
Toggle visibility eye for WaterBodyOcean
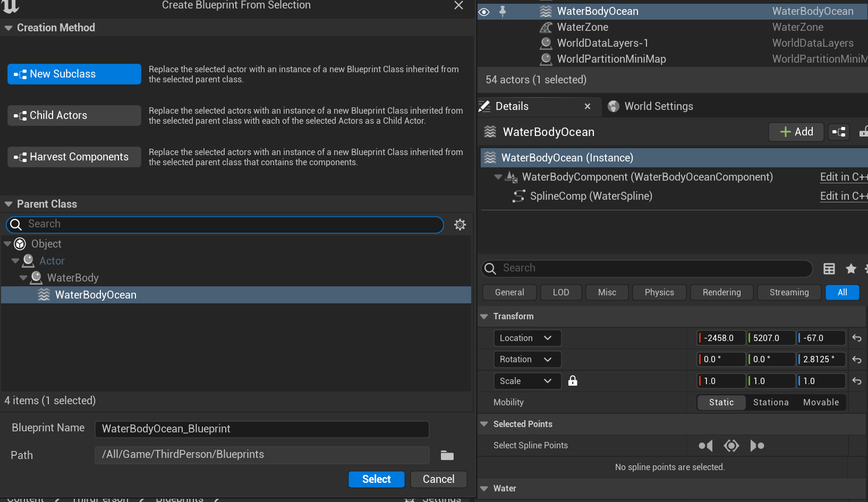pyautogui.click(x=484, y=11)
